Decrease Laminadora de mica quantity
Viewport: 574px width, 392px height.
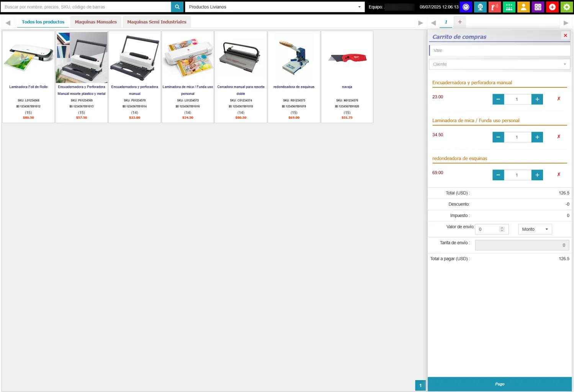pos(498,137)
